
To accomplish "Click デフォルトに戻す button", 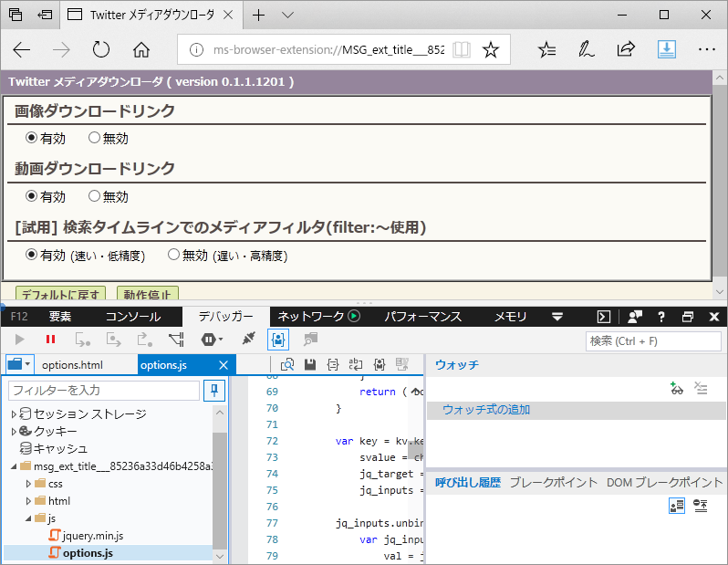I will [x=61, y=293].
